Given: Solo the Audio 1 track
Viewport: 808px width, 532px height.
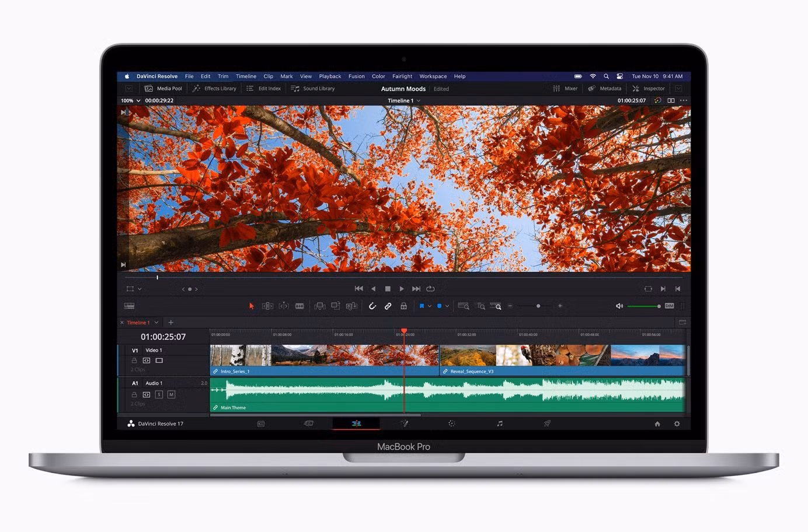Looking at the screenshot, I should pos(159,395).
